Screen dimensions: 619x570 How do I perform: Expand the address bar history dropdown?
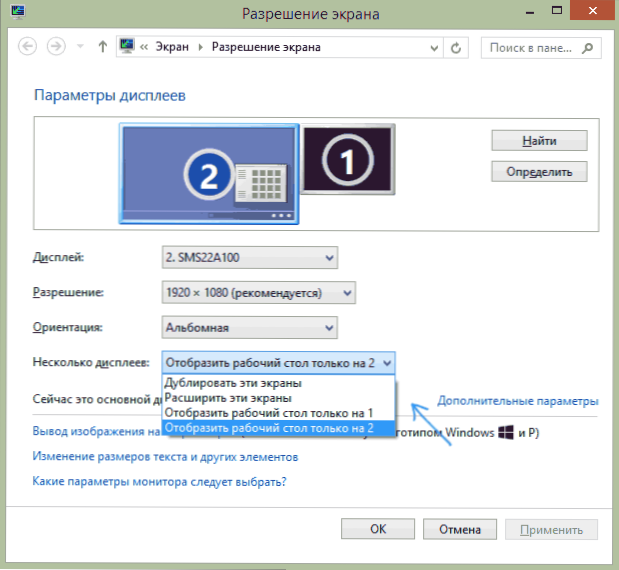(434, 48)
